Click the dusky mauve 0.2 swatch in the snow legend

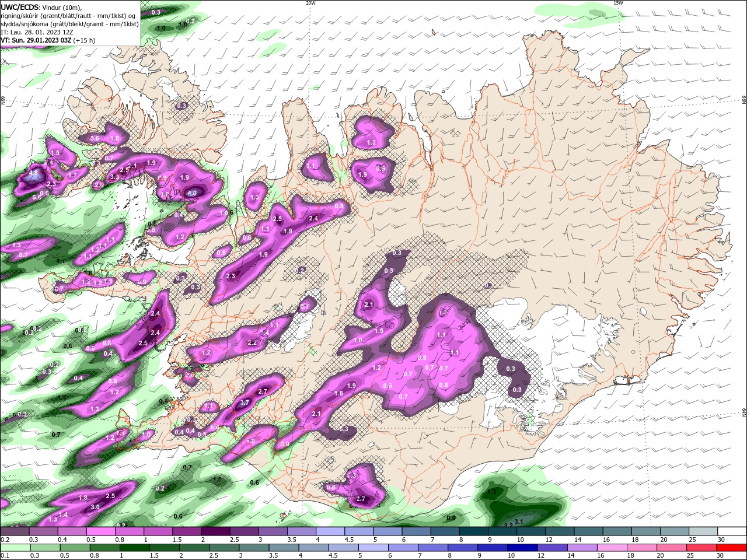point(15,531)
